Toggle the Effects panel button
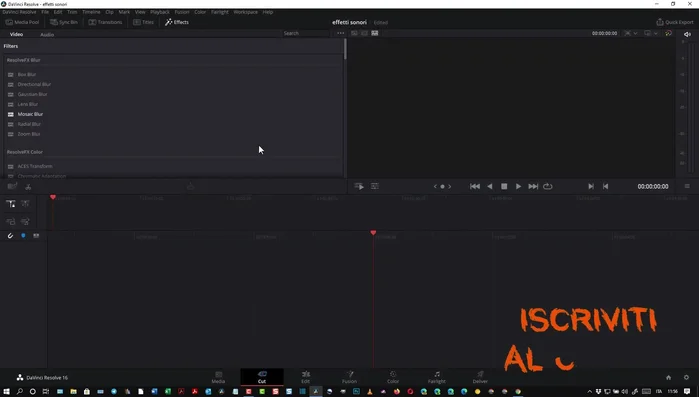 (177, 22)
